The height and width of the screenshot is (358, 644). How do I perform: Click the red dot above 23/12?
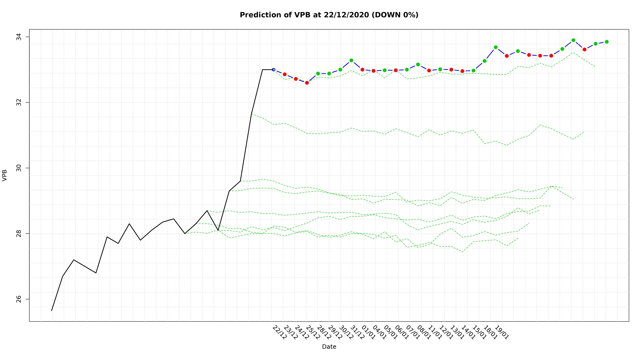coord(285,74)
